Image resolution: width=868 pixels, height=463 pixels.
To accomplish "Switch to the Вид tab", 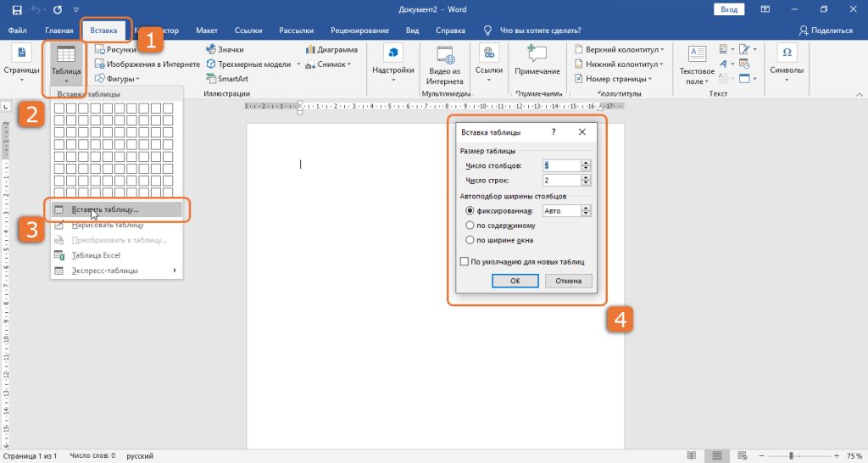I will coord(413,31).
